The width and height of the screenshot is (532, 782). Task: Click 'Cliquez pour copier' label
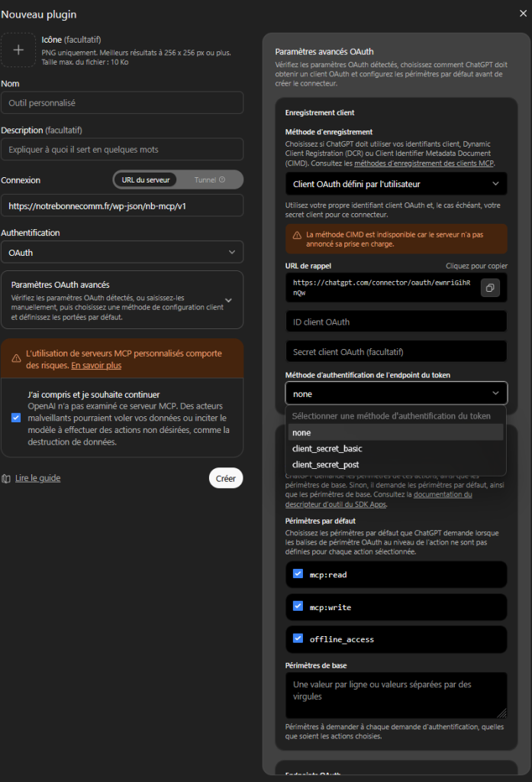[x=476, y=266]
